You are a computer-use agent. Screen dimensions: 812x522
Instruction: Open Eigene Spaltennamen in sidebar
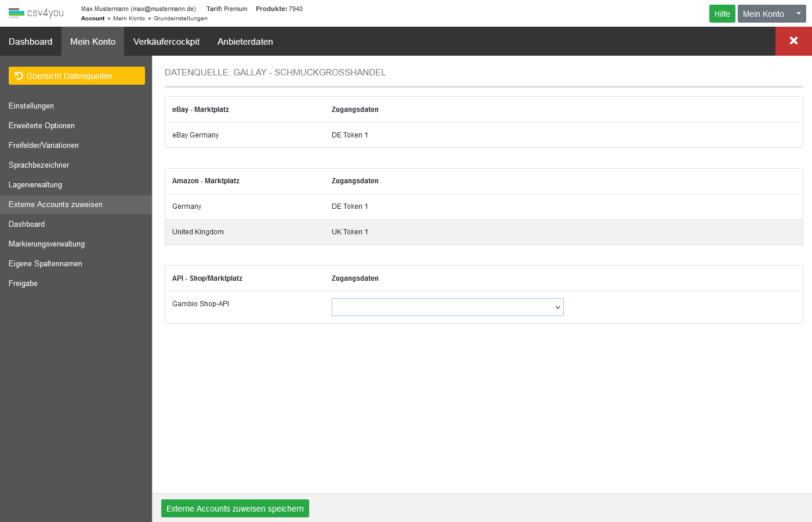click(45, 264)
